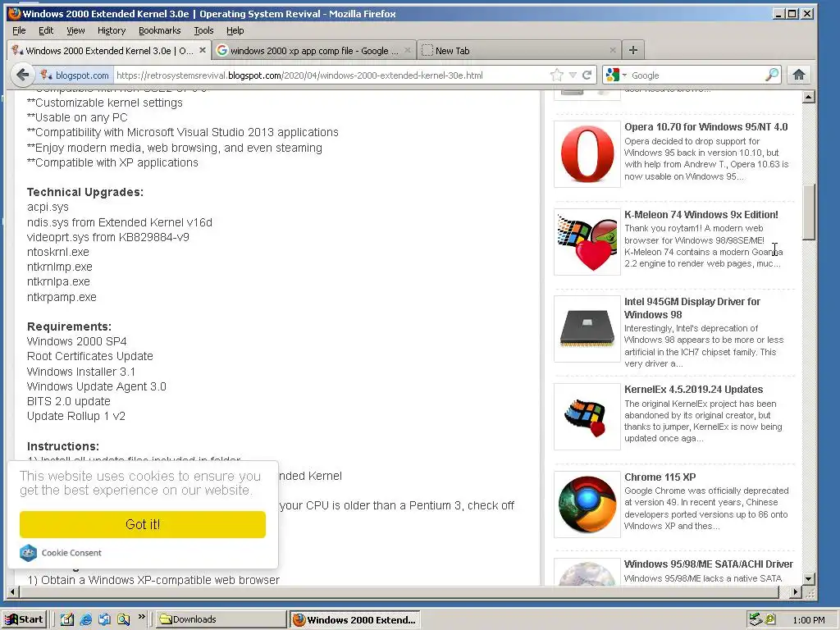Bookmark this page with the star icon
Viewport: 840px width, 630px height.
(x=557, y=75)
